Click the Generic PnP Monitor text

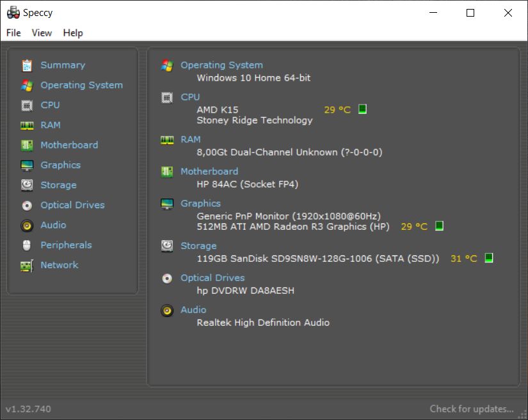tap(289, 216)
